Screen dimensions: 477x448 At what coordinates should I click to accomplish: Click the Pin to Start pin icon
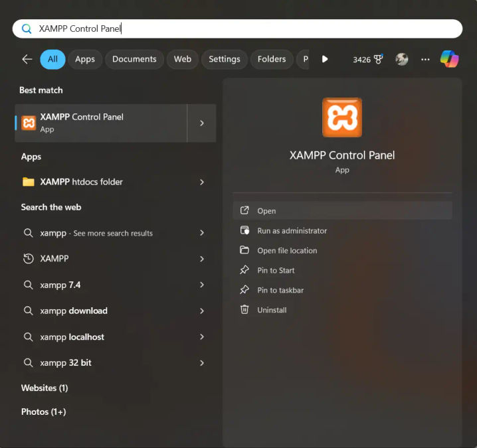pos(244,270)
